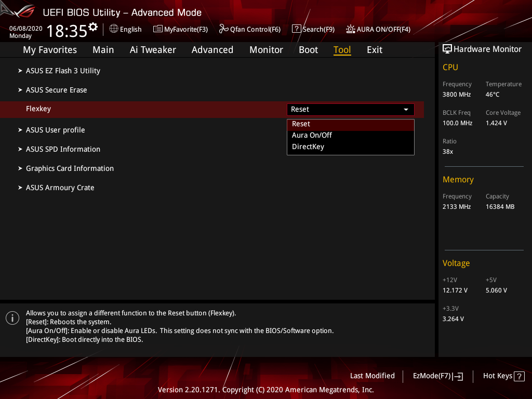Image resolution: width=532 pixels, height=399 pixels.
Task: Go to the Advanced tab
Action: point(212,50)
